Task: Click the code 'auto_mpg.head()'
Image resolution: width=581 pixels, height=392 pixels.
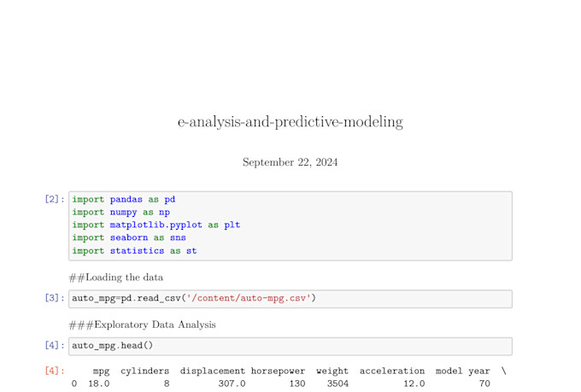Action: pyautogui.click(x=112, y=346)
